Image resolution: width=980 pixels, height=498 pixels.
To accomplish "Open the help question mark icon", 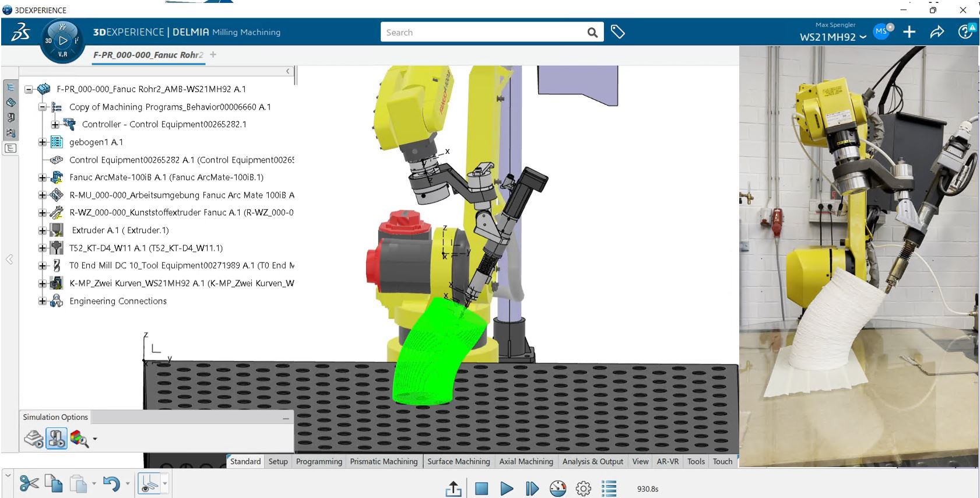I will pos(966,31).
